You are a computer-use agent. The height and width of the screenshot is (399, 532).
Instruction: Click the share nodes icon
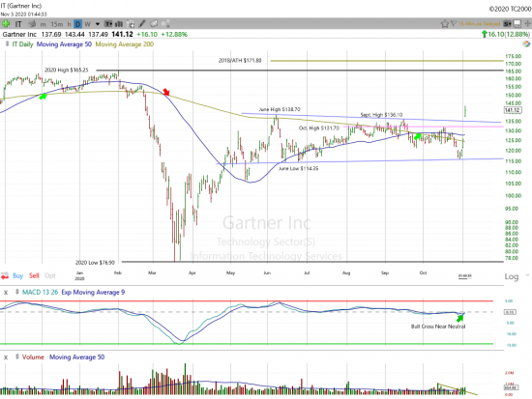(165, 23)
